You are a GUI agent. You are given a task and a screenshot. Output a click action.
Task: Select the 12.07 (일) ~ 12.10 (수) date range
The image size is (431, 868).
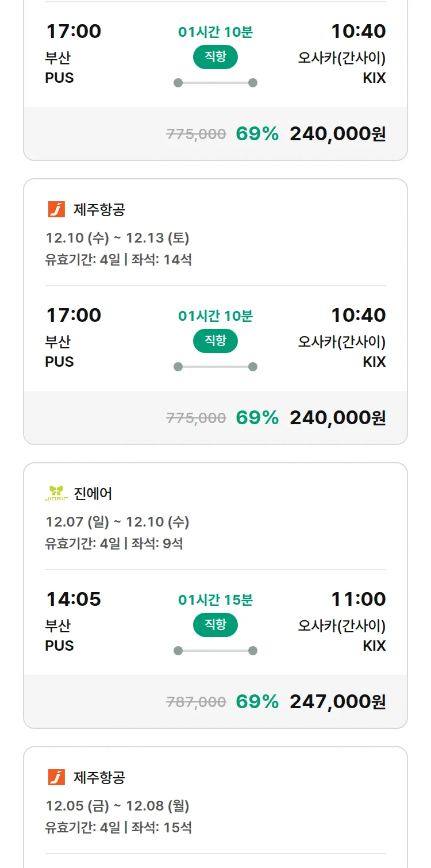pyautogui.click(x=117, y=522)
